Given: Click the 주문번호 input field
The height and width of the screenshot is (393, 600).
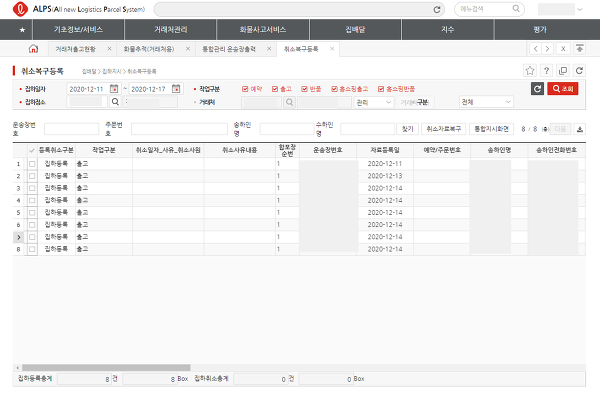Looking at the screenshot, I should [179, 129].
